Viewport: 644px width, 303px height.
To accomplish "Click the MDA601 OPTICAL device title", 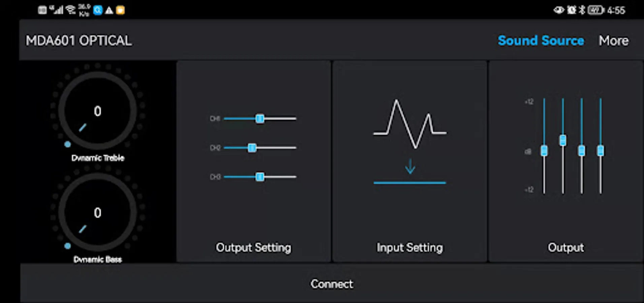I will pos(79,41).
